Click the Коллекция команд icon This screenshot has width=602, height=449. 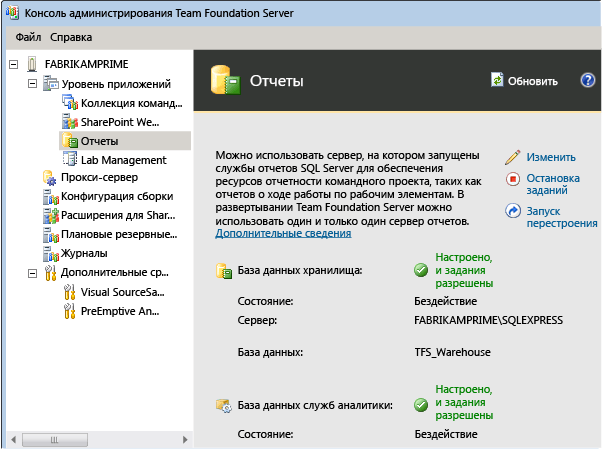70,102
